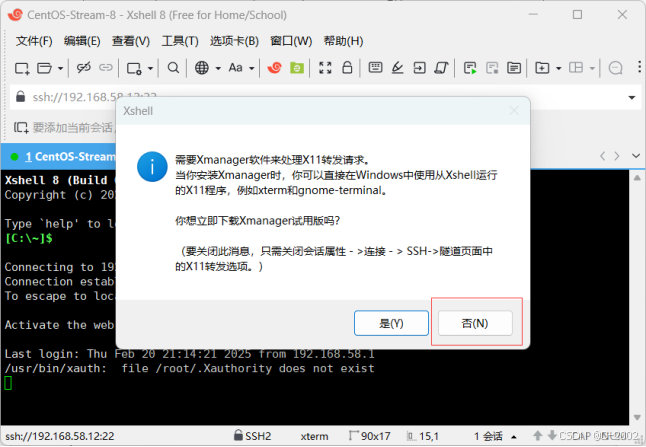Click the zoom-out circle toolbar icon
Viewport: 646px width, 447px height.
click(x=616, y=68)
